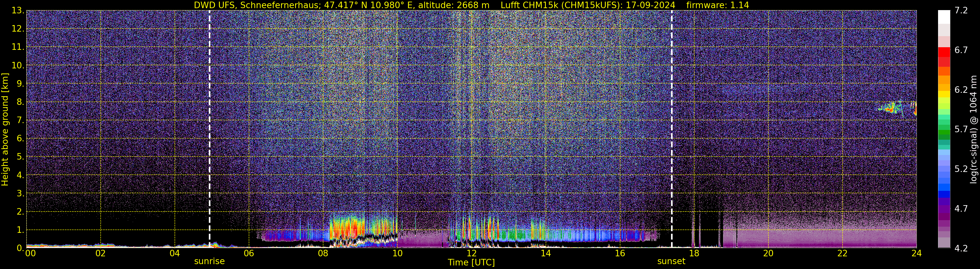Click the white dashed sunrise marker line

[x=209, y=129]
